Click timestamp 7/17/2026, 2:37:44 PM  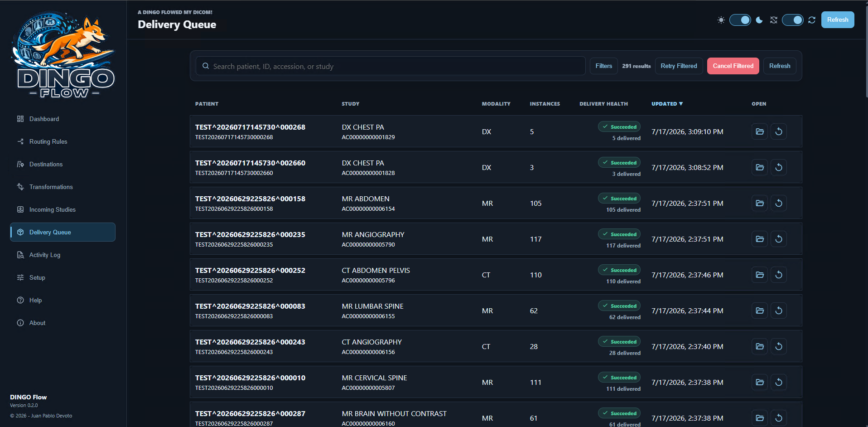pos(687,311)
